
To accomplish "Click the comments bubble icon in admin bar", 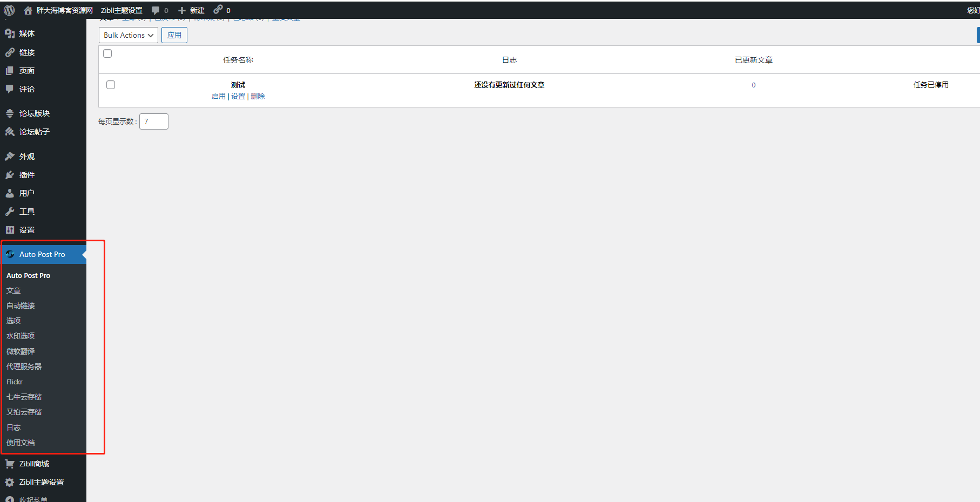I will [156, 10].
